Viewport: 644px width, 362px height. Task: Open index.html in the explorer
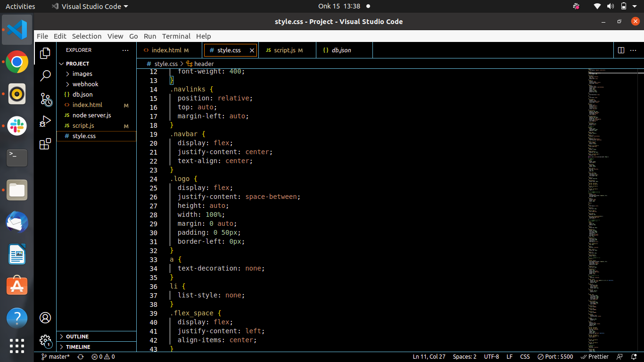pos(96,105)
